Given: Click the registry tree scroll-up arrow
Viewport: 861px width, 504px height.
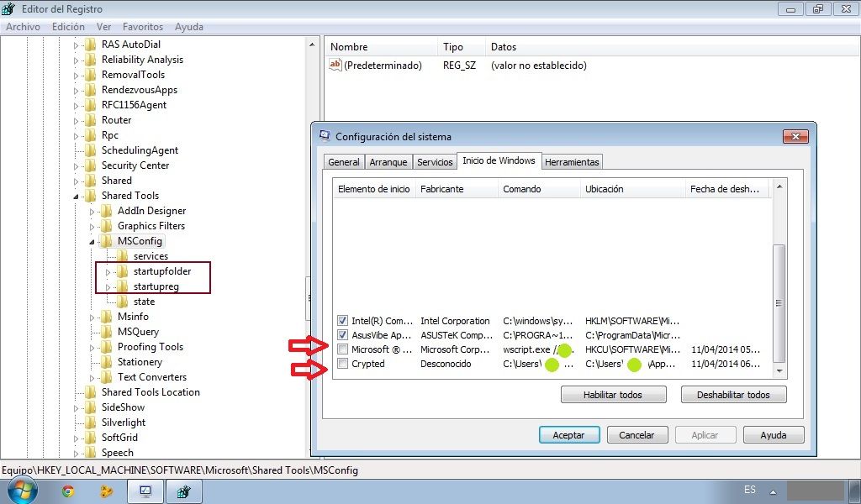Looking at the screenshot, I should click(312, 45).
